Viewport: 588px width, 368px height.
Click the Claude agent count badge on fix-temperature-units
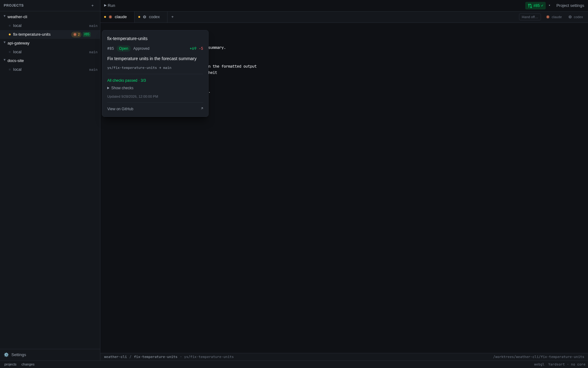[x=76, y=34]
